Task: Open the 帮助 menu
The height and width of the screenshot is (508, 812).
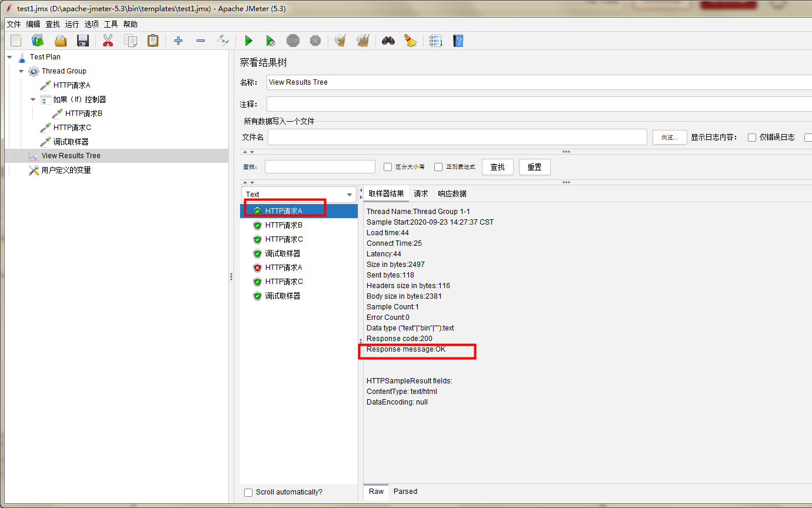Action: tap(130, 24)
